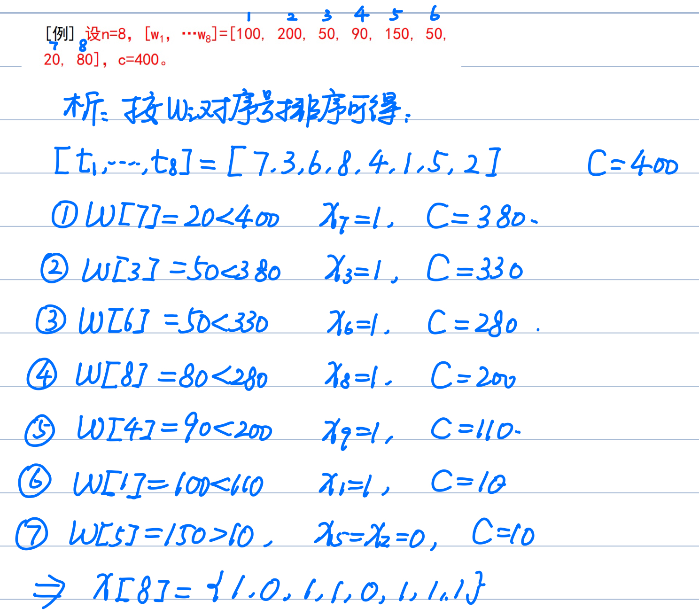Click the typed text "c=400。"

pos(143,60)
